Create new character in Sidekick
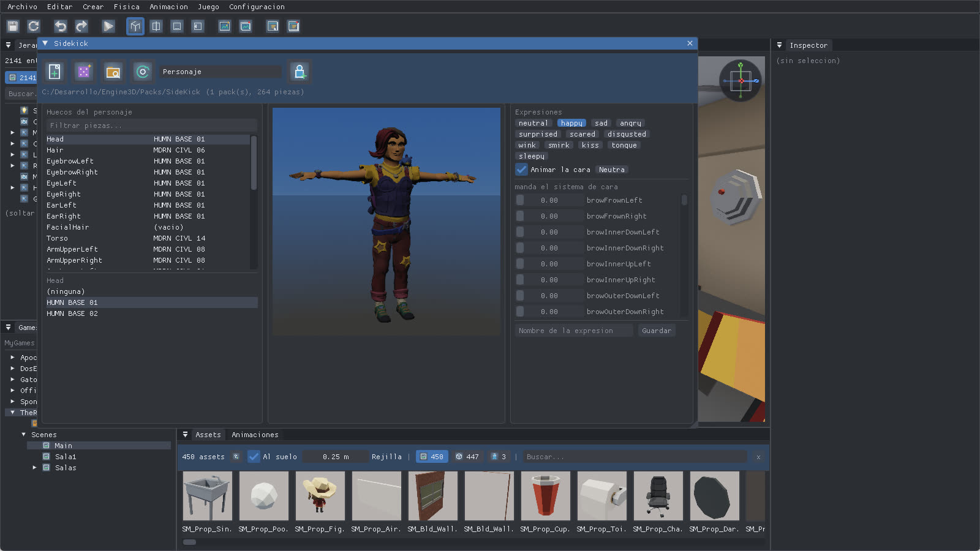The image size is (980, 551). click(x=55, y=72)
